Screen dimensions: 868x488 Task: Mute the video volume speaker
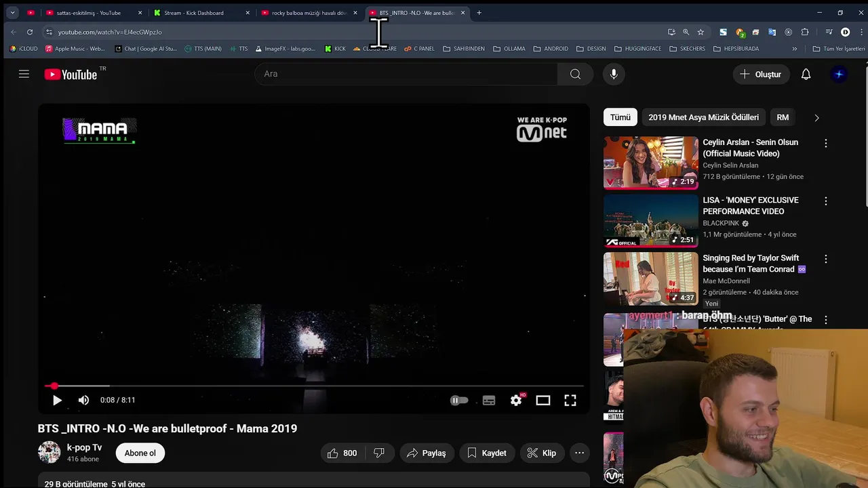[83, 401]
